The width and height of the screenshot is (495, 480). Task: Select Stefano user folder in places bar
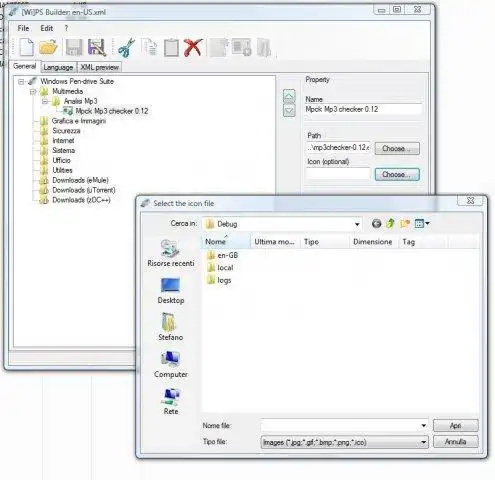(171, 327)
